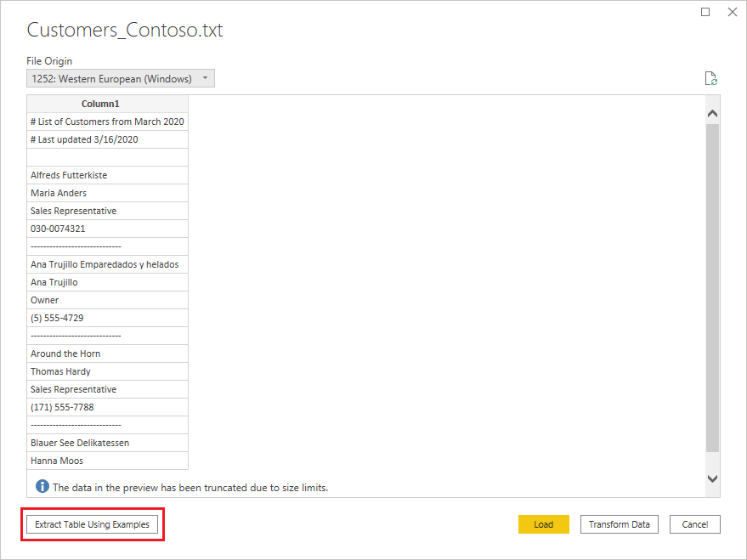
Task: Select the Thomas Hardy cell
Action: coord(108,371)
